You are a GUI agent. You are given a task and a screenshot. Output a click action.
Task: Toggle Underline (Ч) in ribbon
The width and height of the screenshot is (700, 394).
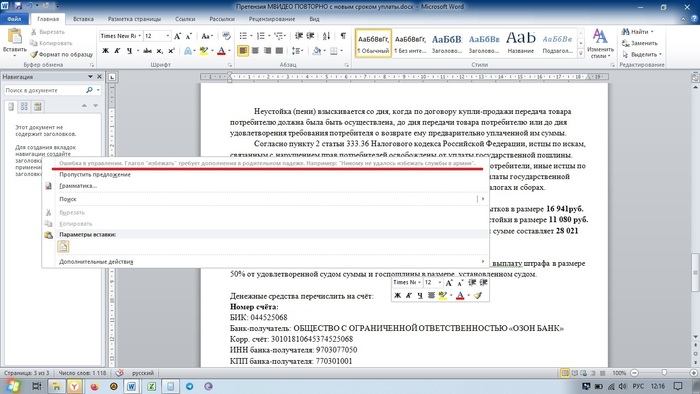point(129,51)
